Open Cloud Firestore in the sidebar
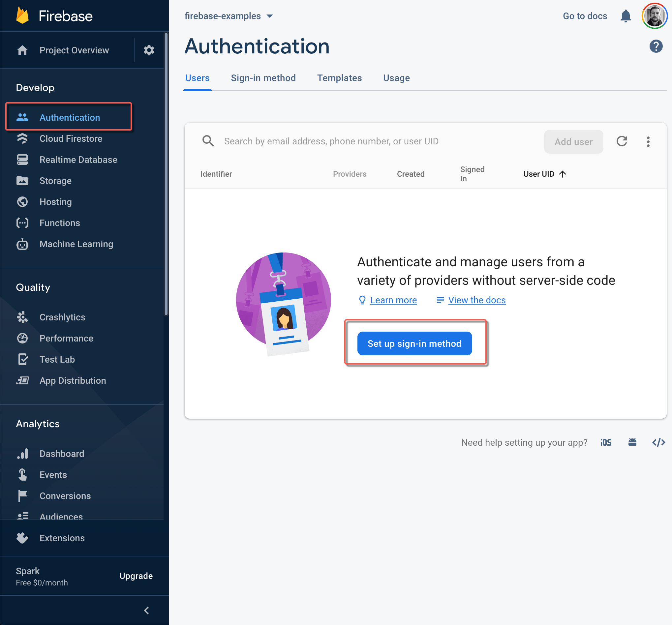Screen dimensions: 672x625 71,138
